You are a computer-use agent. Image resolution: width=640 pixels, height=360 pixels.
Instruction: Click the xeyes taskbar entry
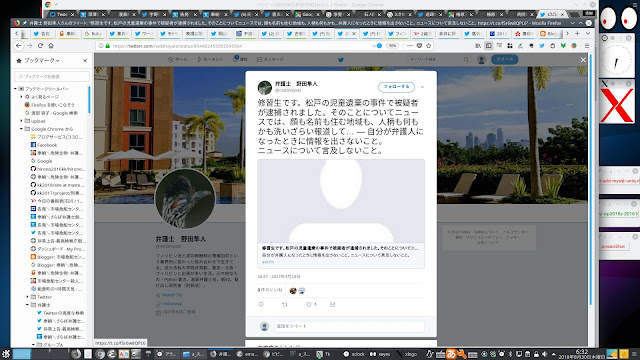tap(380, 354)
